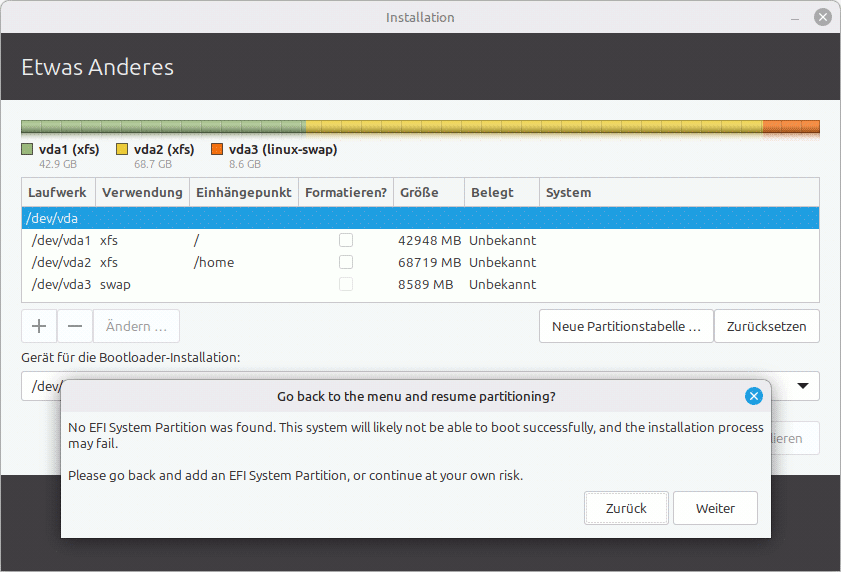Select the /dev/vda2 partition row
Viewport: 841px width, 572px height.
tap(420, 262)
